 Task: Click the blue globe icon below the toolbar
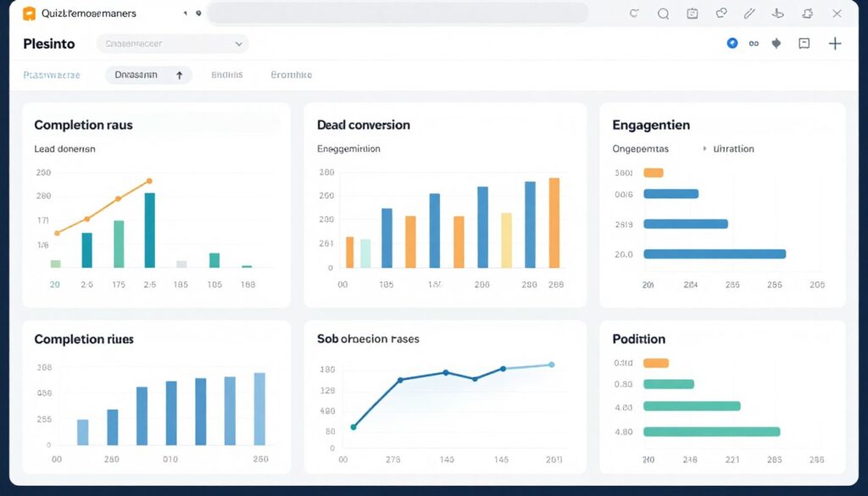click(732, 43)
